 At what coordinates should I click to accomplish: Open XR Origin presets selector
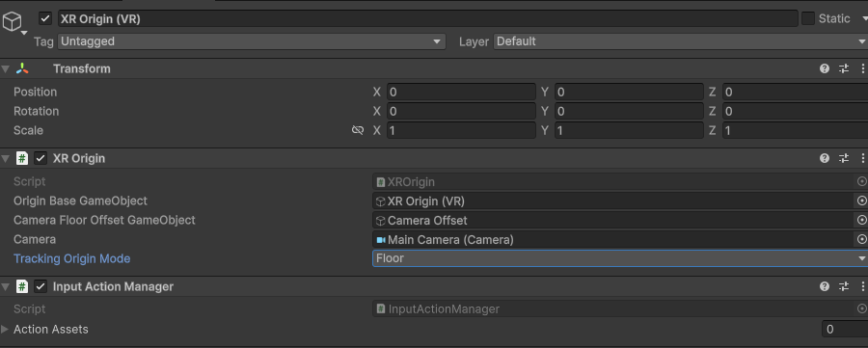click(x=844, y=159)
